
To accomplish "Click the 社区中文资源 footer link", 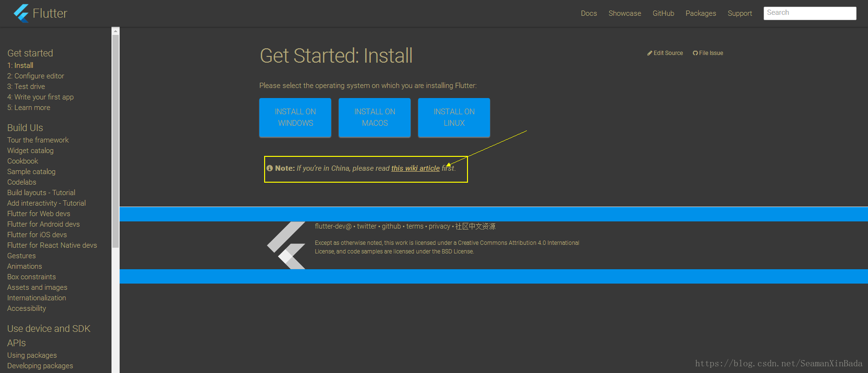I will [x=475, y=226].
